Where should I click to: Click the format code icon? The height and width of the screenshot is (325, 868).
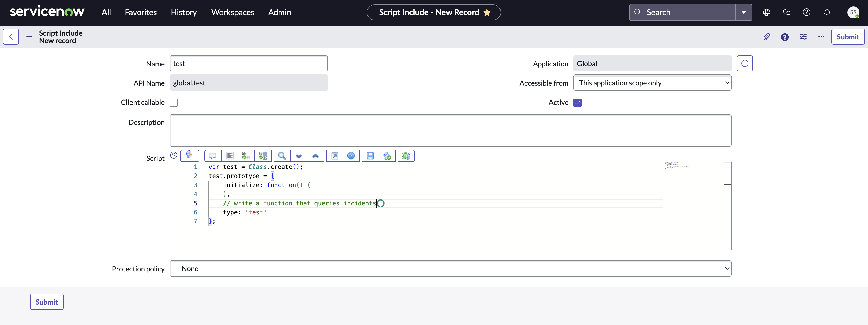(x=230, y=156)
